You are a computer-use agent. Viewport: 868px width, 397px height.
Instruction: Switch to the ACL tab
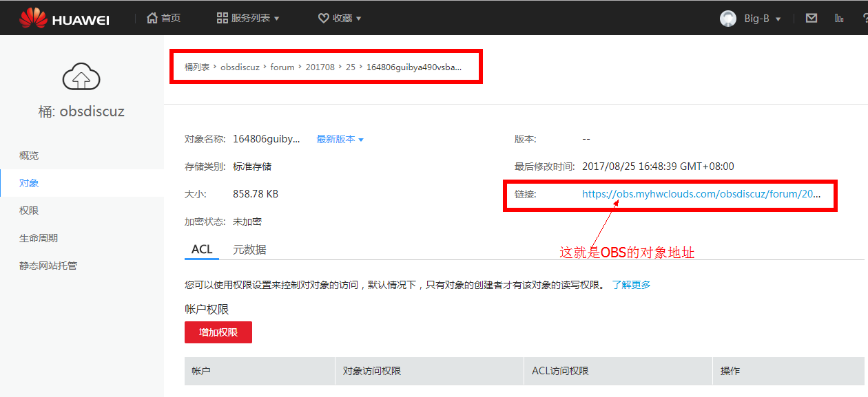pyautogui.click(x=202, y=249)
